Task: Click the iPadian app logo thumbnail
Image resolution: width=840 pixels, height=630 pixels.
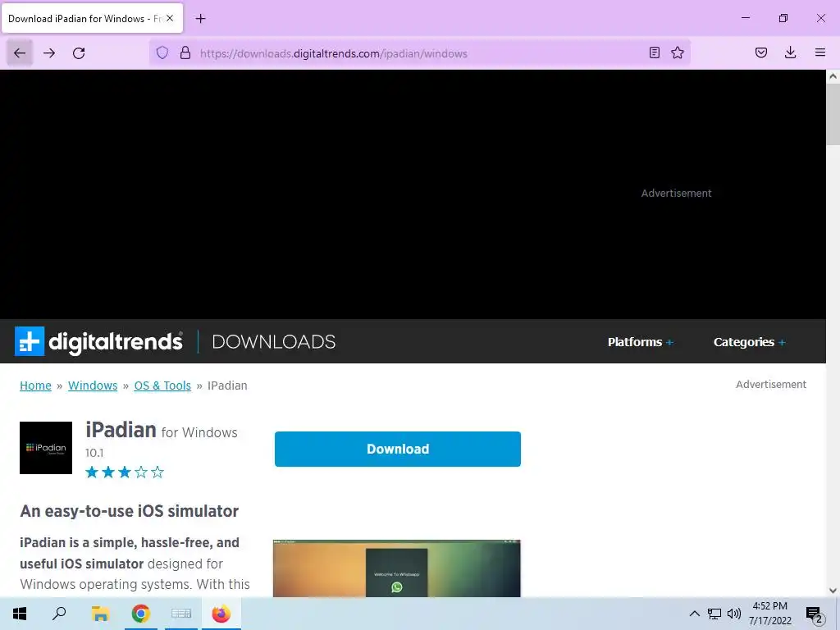Action: tap(46, 448)
